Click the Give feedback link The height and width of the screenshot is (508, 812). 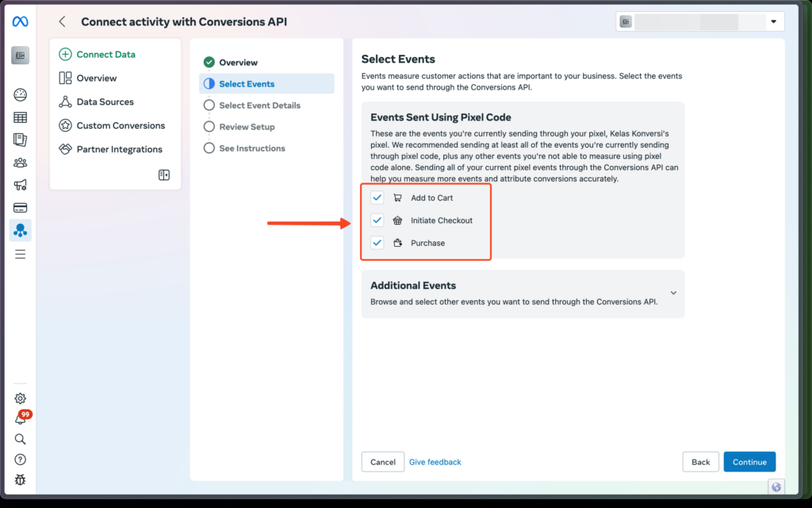click(x=435, y=462)
